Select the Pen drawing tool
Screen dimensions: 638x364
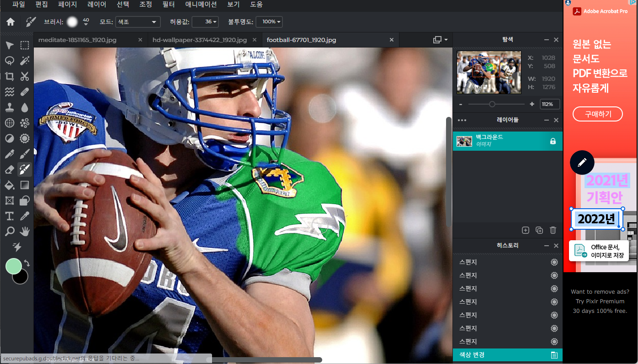pos(9,154)
